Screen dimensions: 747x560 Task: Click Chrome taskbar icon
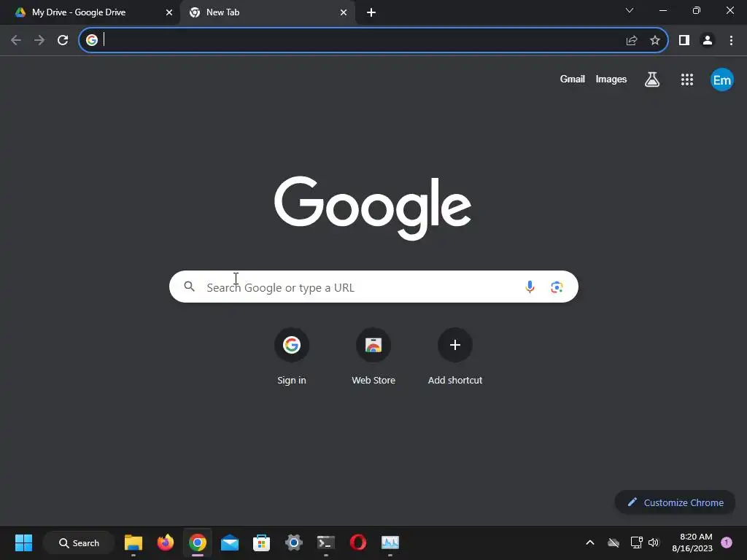pos(197,542)
